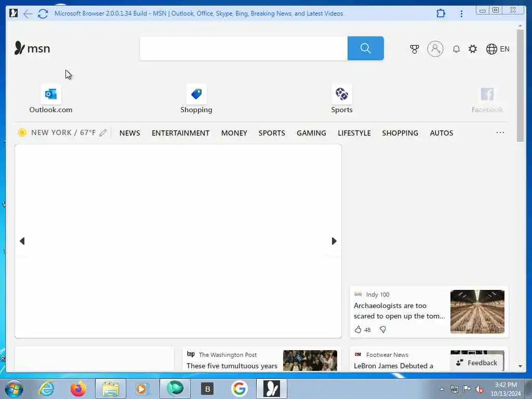
Task: Open the green circular taskbar app
Action: (175, 389)
